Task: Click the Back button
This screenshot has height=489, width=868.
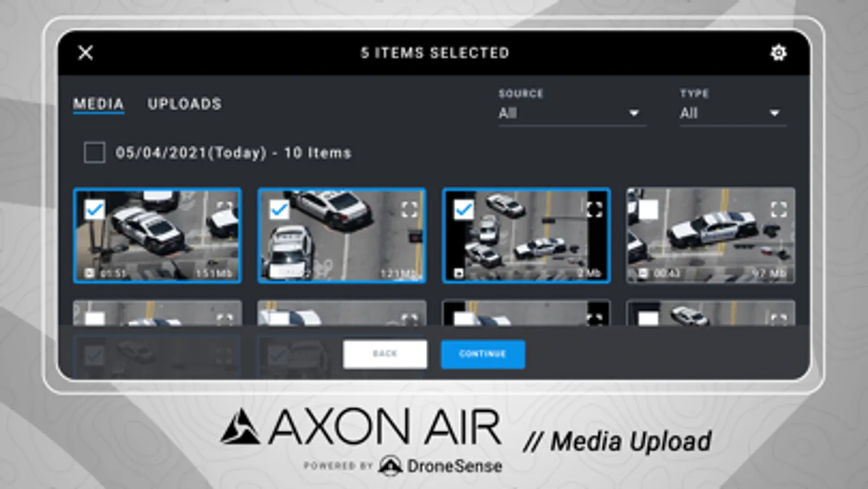Action: pyautogui.click(x=385, y=354)
